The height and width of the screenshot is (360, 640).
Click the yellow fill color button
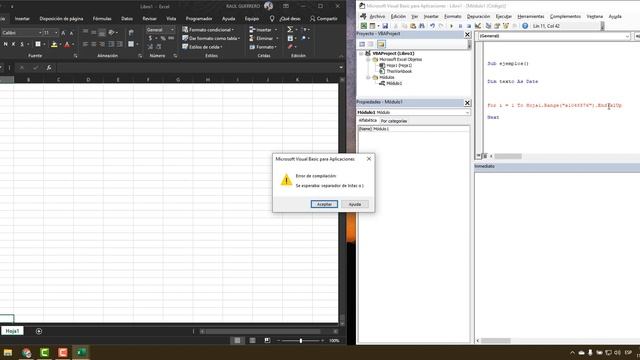(54, 44)
